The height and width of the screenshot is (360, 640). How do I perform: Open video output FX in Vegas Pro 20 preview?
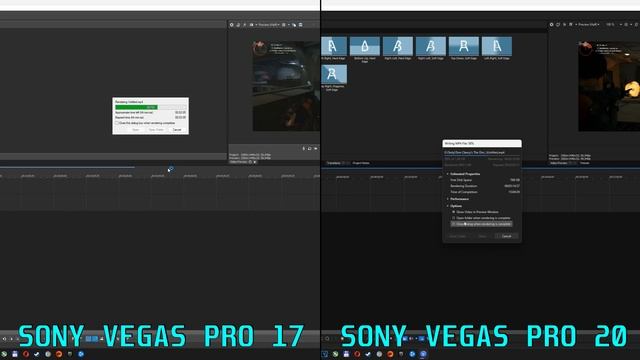coord(564,24)
